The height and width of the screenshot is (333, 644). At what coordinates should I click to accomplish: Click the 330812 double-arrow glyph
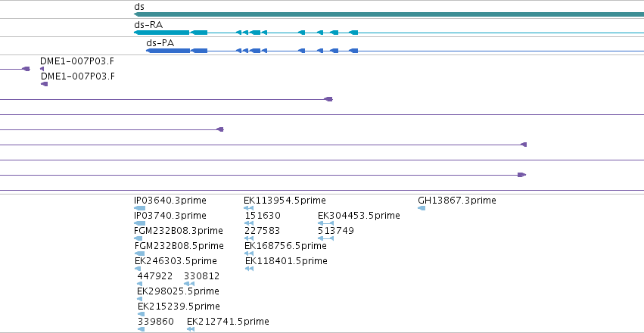(189, 284)
